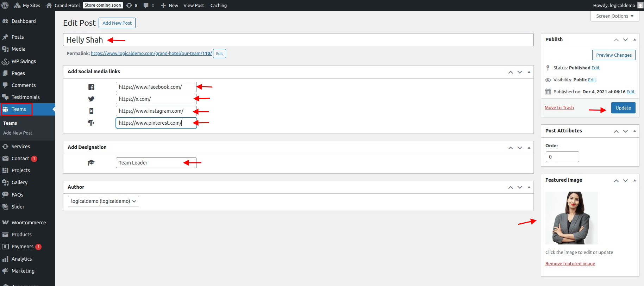Click the blue Update button
Screen dimensions: 644x286
click(623, 108)
